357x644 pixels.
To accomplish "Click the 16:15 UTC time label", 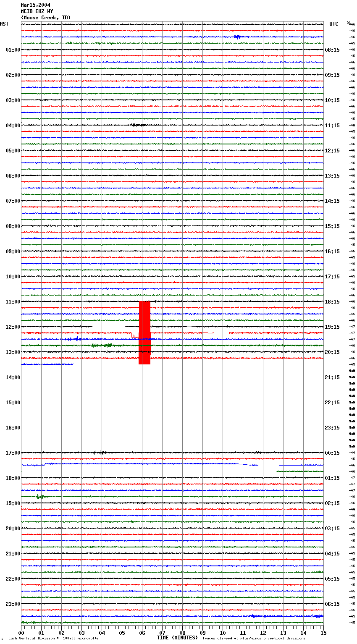I will point(332,251).
